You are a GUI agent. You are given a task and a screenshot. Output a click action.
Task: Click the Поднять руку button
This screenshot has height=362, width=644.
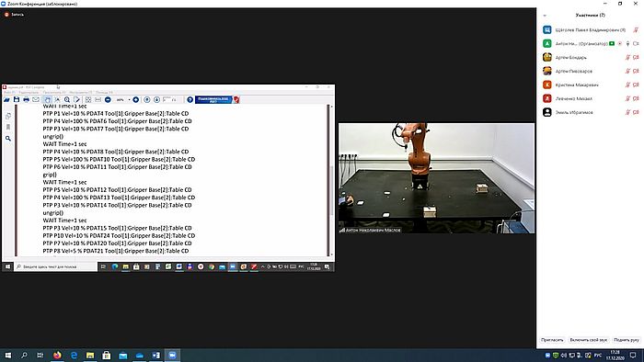(627, 340)
